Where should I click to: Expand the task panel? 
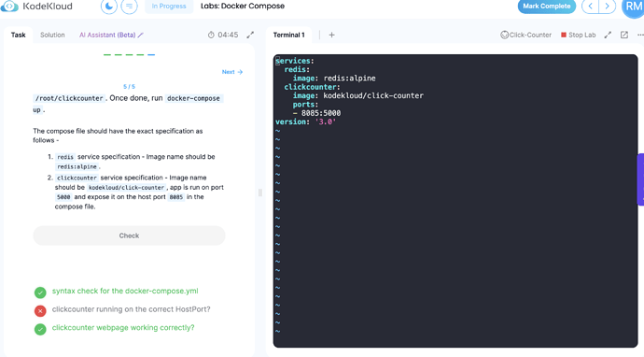coord(250,35)
